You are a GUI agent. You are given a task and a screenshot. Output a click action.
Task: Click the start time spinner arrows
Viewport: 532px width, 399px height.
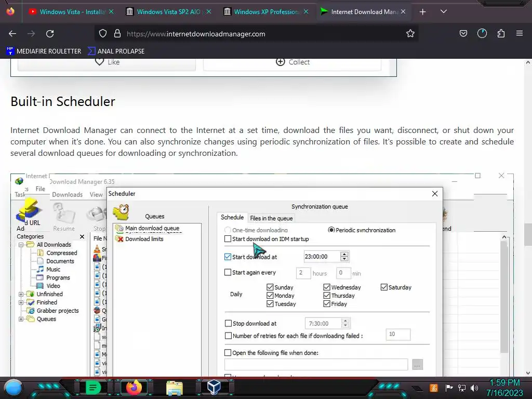pos(344,257)
